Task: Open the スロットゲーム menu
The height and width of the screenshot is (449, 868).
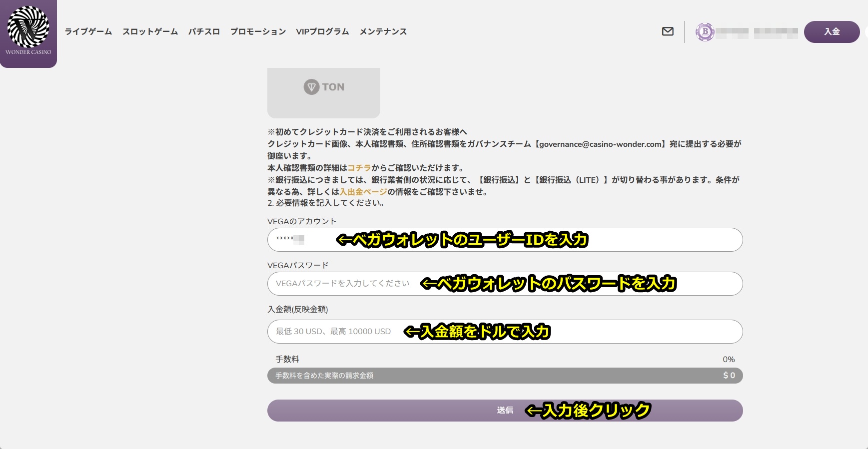Action: 150,31
